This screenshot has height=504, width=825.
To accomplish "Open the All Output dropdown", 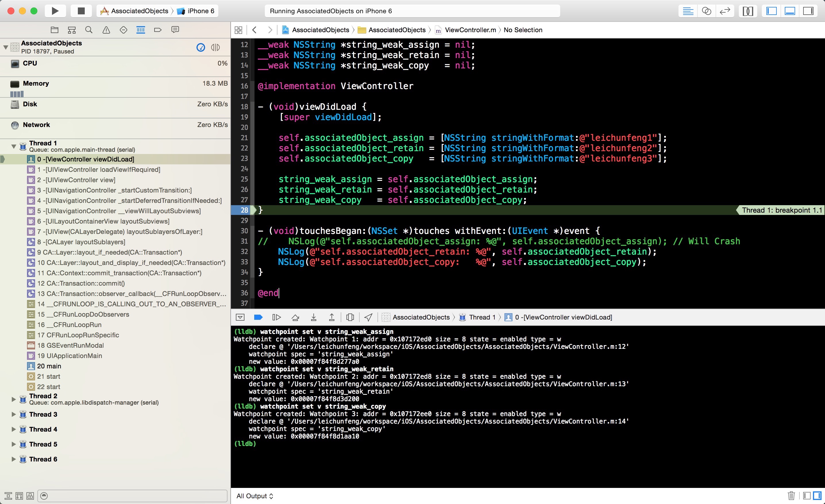I will 255,496.
